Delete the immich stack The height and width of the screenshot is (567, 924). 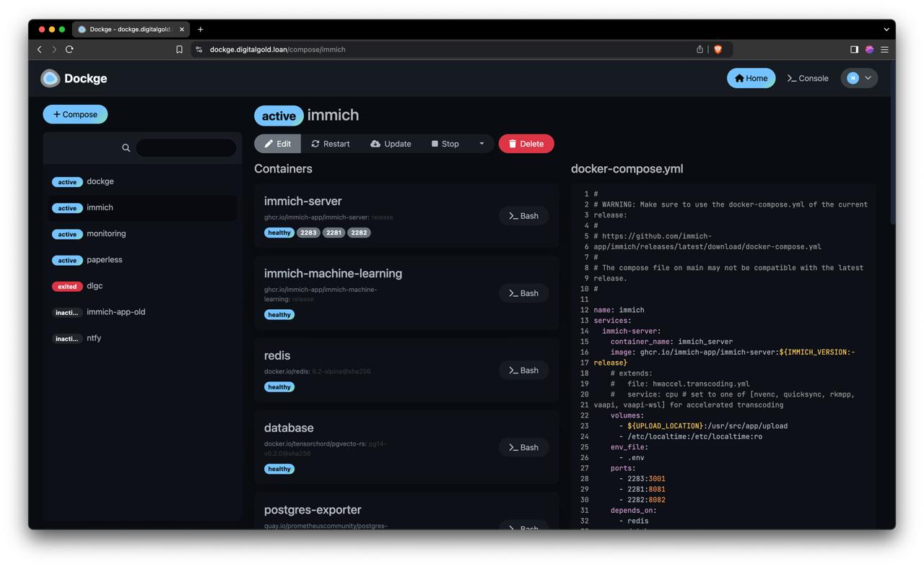pos(526,144)
